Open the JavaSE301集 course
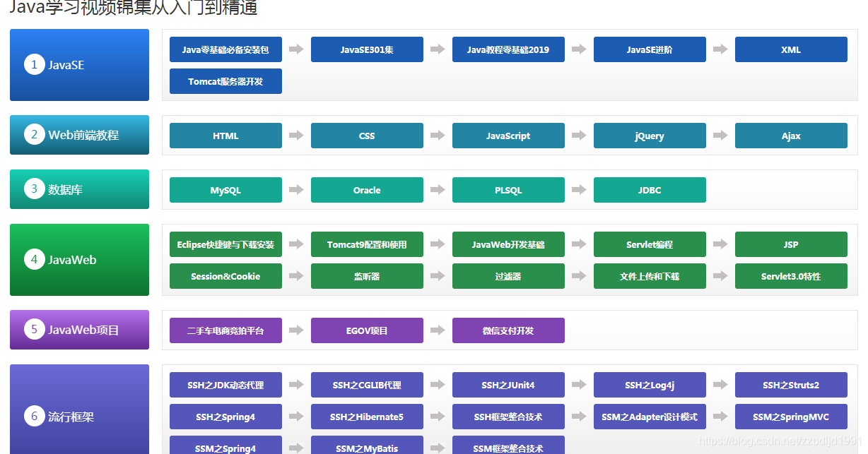 tap(367, 49)
